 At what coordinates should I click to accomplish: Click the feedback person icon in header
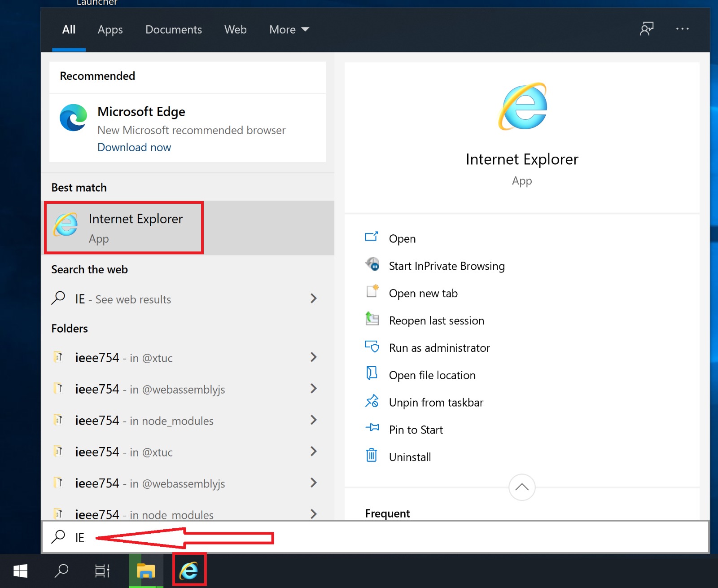(x=647, y=29)
